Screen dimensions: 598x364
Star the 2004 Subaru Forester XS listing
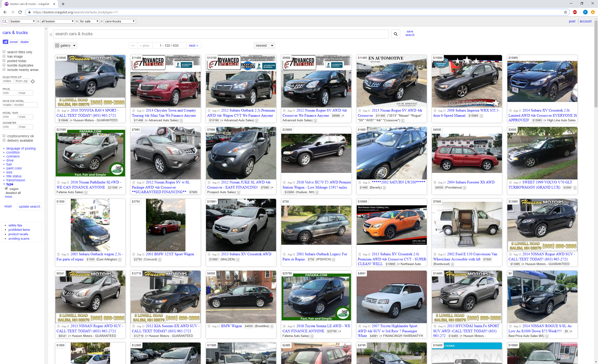[435, 182]
